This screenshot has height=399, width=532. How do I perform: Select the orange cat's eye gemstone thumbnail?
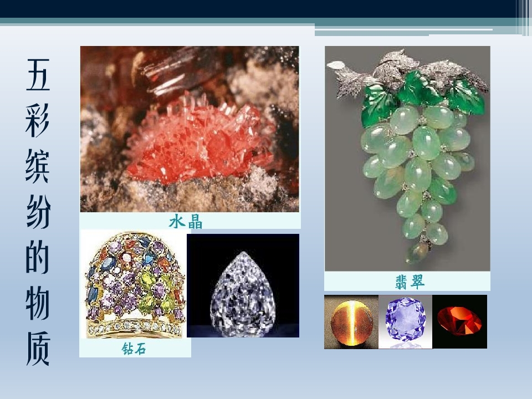[351, 322]
